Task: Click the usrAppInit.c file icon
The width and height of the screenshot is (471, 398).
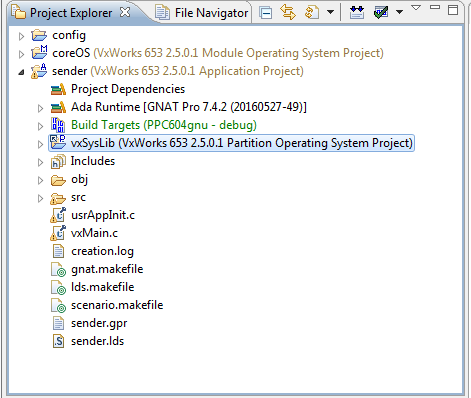Action: (58, 215)
